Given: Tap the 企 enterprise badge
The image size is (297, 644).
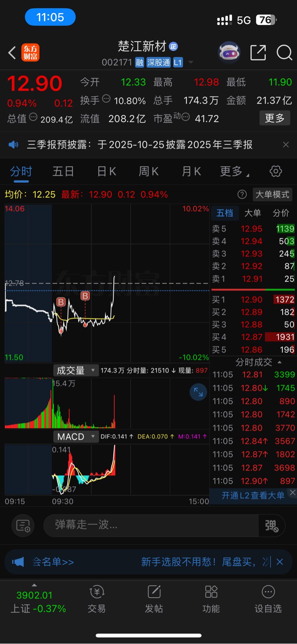Looking at the screenshot, I should click(173, 46).
